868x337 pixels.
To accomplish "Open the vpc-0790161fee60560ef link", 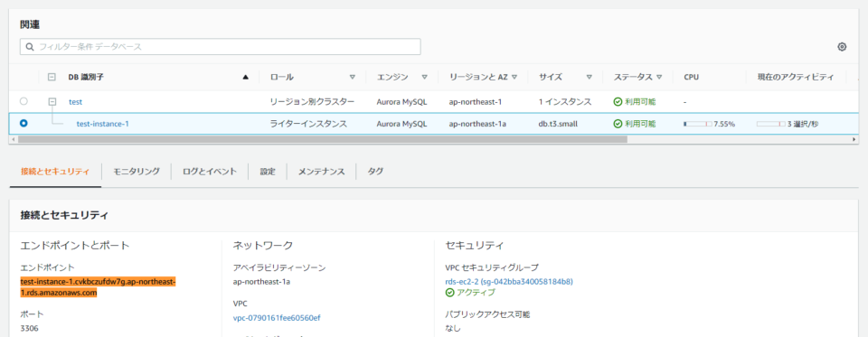I will pyautogui.click(x=277, y=318).
